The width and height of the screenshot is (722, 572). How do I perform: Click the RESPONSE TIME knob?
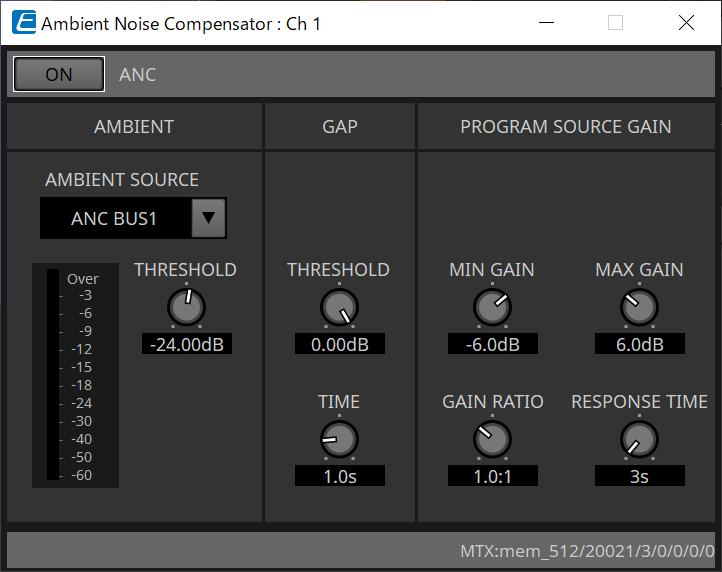[639, 439]
